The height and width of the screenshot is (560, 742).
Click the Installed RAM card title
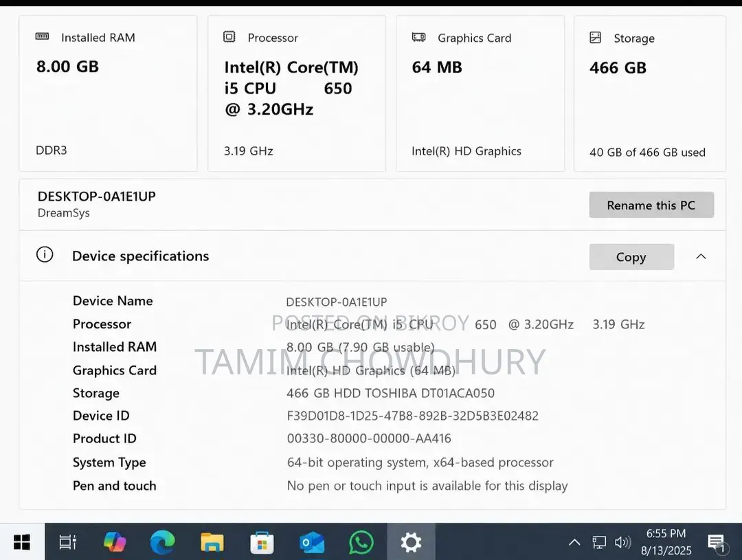(x=98, y=37)
